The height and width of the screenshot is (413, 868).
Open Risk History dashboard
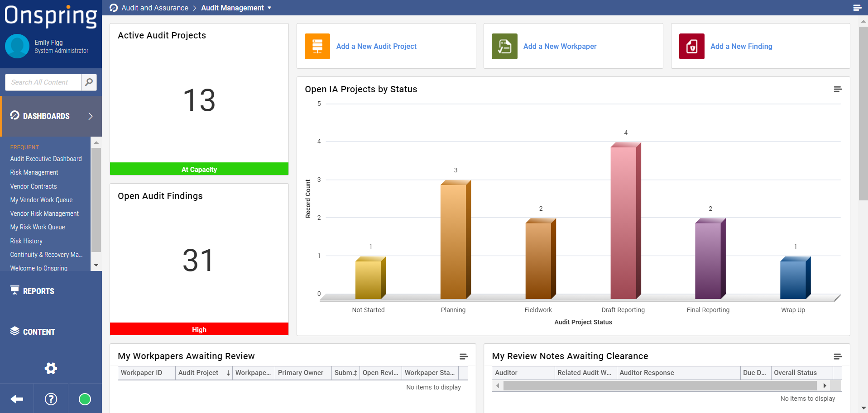point(26,241)
